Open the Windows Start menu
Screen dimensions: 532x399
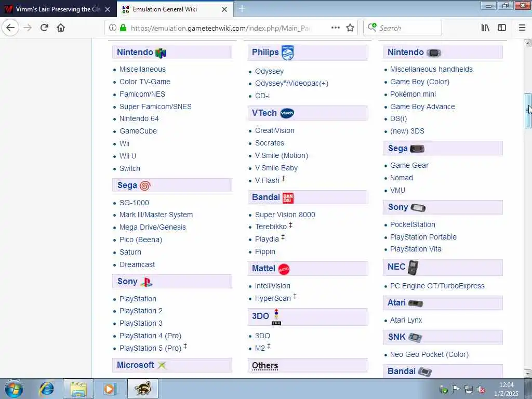tap(14, 389)
